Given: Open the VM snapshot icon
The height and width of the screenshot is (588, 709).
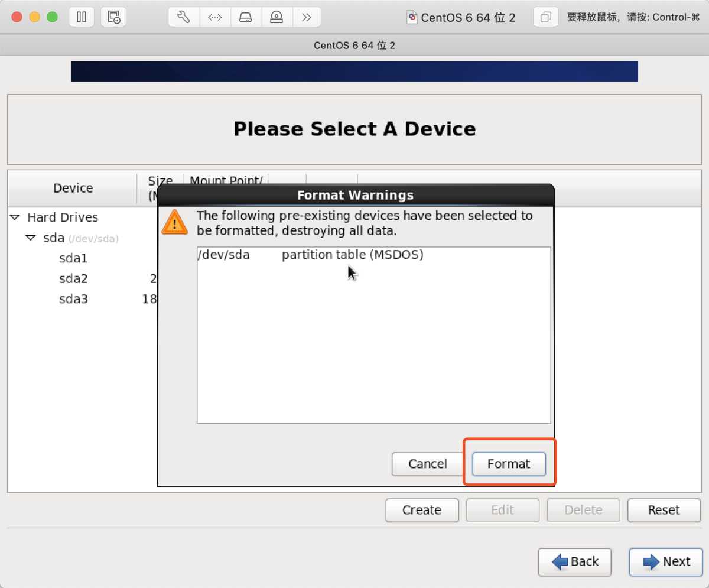Looking at the screenshot, I should pos(113,17).
